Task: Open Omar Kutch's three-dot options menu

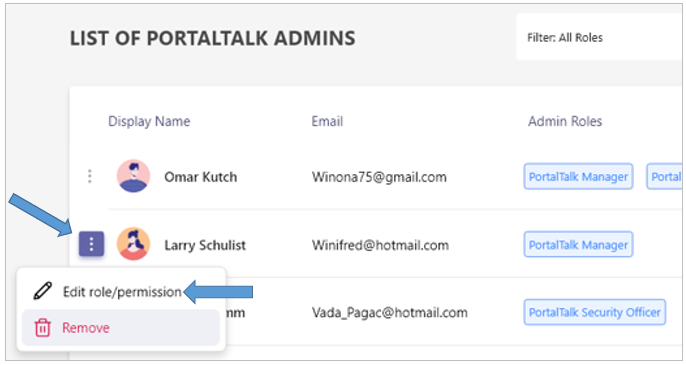Action: pyautogui.click(x=90, y=176)
